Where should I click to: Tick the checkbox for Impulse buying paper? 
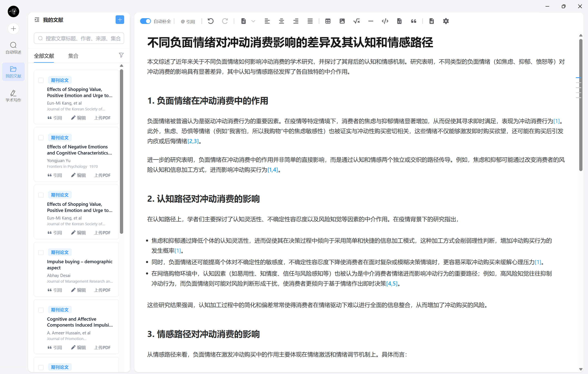click(x=41, y=252)
